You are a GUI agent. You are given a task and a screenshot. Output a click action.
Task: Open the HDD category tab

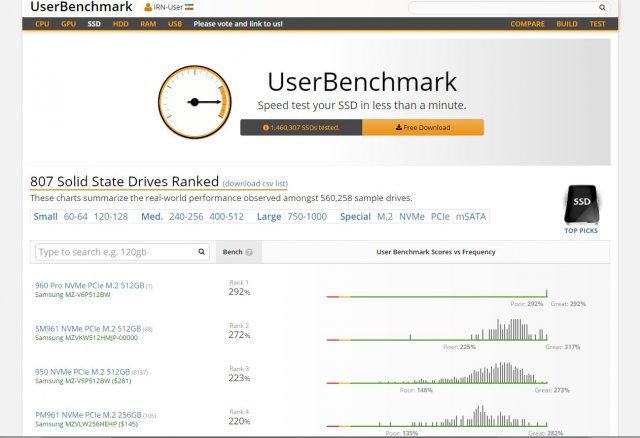click(x=120, y=23)
